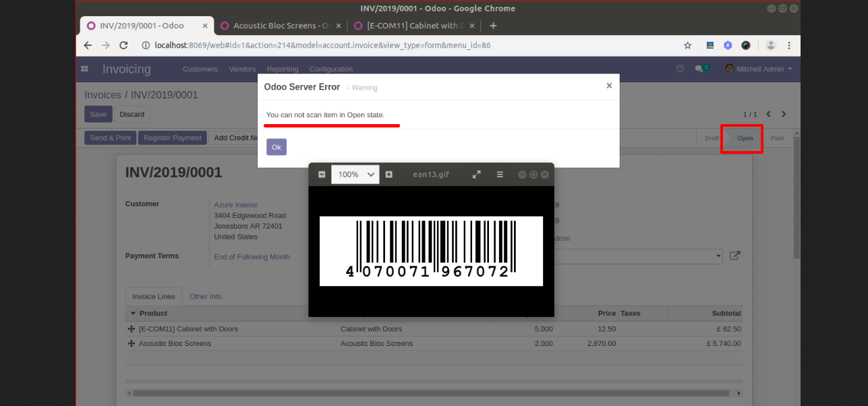Open the Reporting menu
The width and height of the screenshot is (868, 406).
coord(283,69)
